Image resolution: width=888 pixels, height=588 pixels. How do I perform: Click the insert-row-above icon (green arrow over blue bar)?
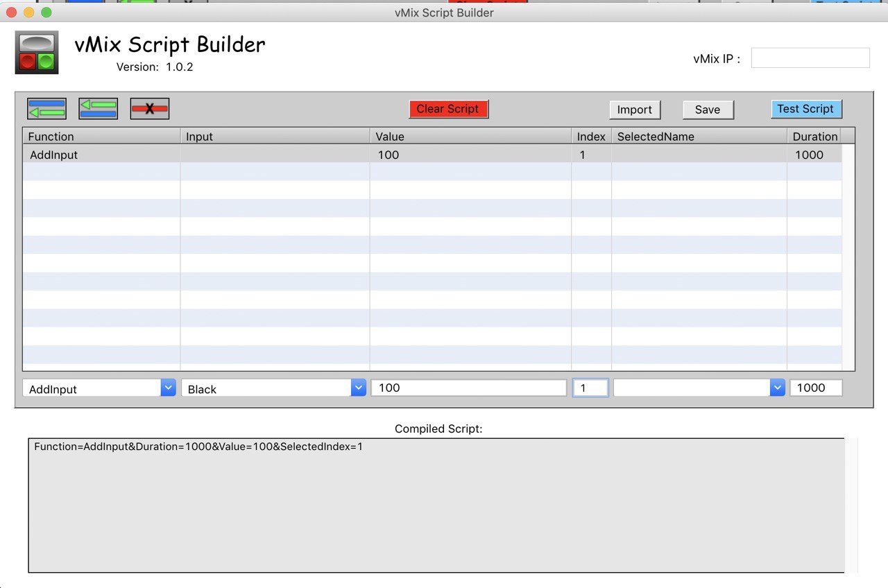pos(99,109)
